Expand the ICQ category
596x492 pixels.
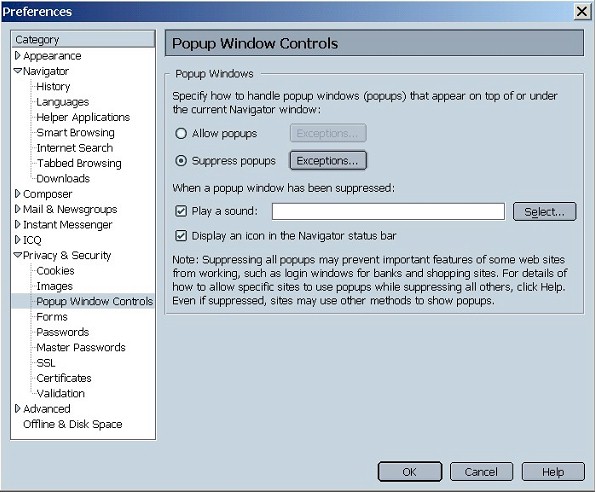tap(17, 240)
